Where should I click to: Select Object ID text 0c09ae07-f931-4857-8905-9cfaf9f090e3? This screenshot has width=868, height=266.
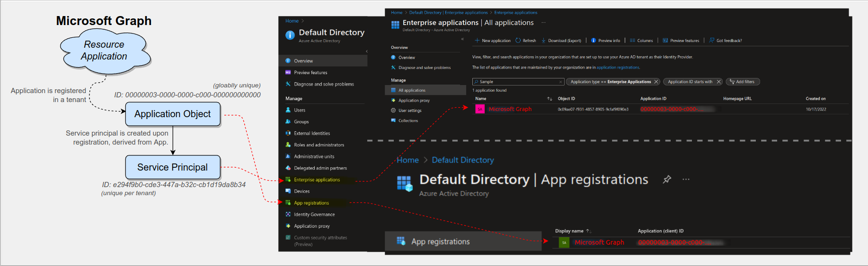(593, 109)
